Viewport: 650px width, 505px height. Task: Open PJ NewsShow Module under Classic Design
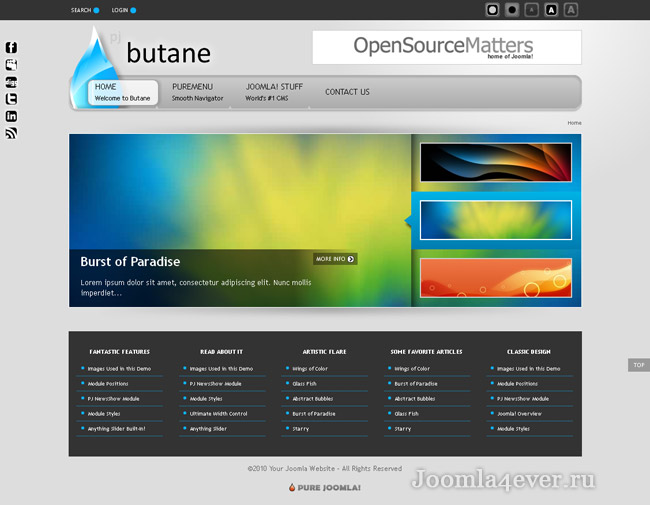(523, 398)
